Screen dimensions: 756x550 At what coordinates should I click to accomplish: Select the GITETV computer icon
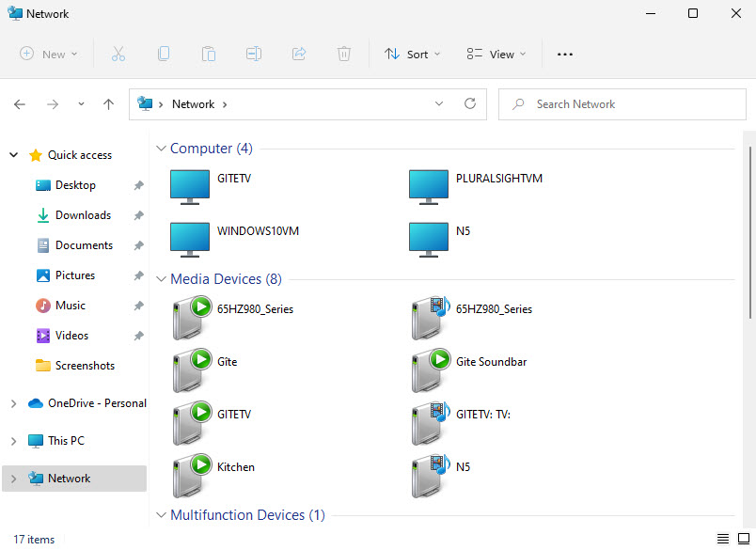point(189,185)
